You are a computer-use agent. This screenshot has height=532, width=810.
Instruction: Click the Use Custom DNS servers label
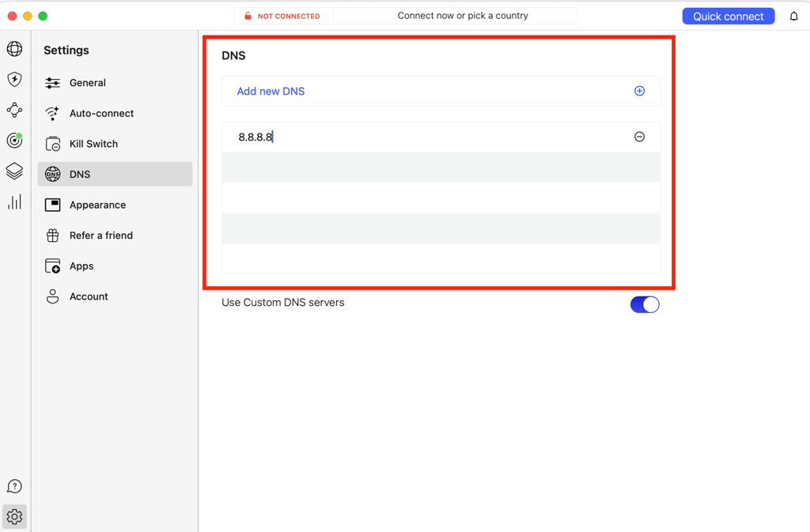[283, 303]
